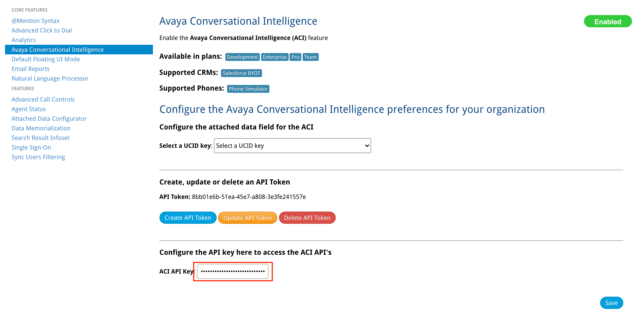Open Attached Data Configurator
Viewport: 644px width, 317px height.
click(49, 119)
